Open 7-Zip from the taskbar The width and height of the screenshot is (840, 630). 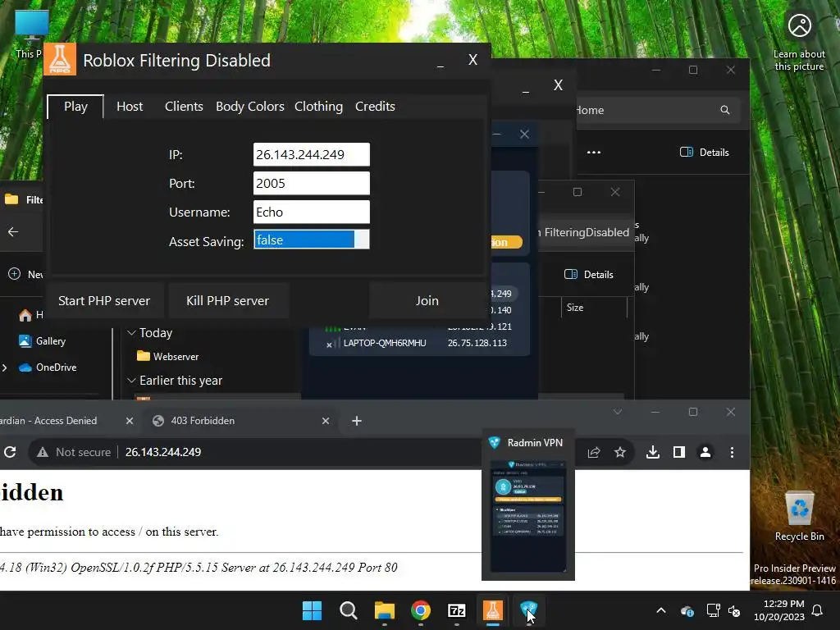click(x=456, y=610)
